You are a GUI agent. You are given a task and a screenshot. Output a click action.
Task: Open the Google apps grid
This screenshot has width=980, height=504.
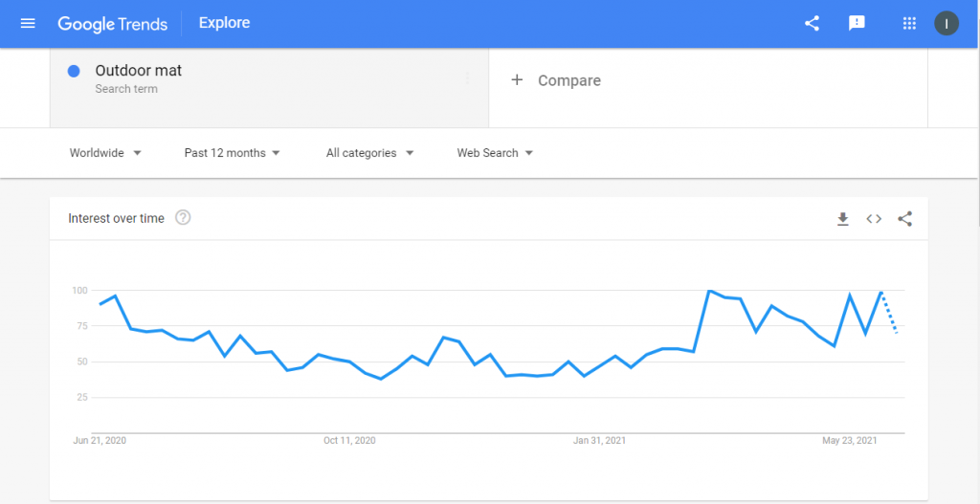(x=909, y=24)
